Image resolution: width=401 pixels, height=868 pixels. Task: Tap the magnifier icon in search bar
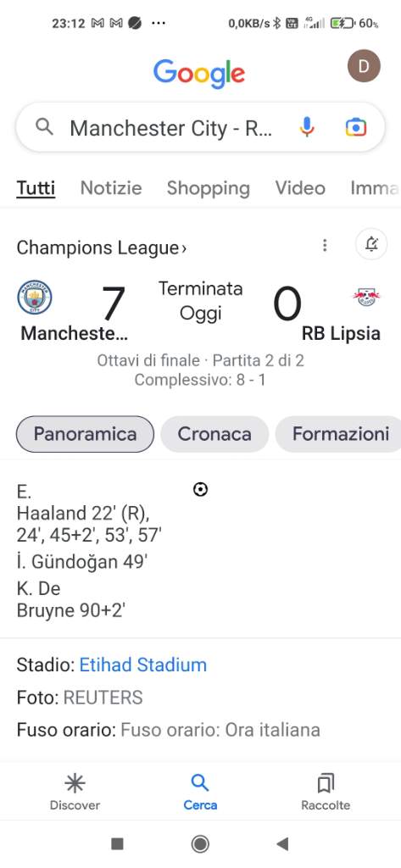point(44,127)
